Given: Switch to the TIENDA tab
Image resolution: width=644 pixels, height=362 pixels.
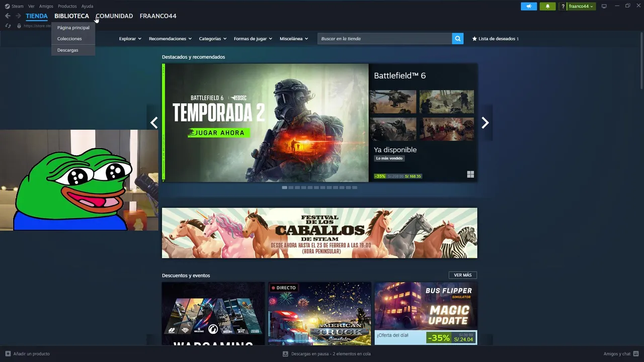Looking at the screenshot, I should pos(37,16).
